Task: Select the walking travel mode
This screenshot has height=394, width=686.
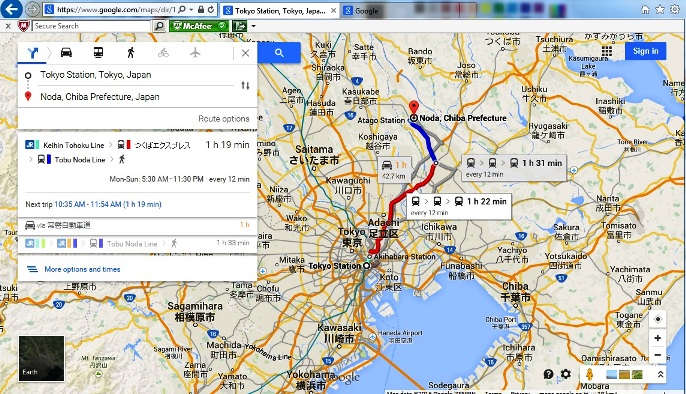Action: tap(131, 52)
